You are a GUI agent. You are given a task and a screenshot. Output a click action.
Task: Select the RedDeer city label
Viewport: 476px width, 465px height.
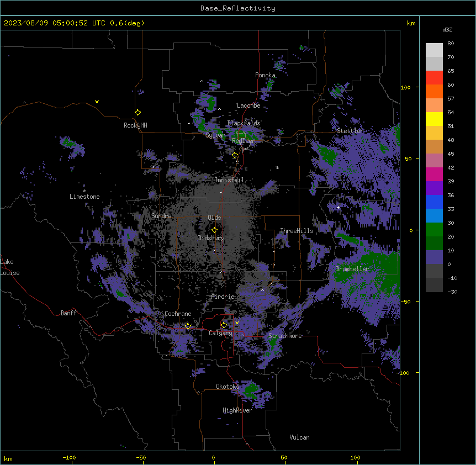click(x=244, y=141)
